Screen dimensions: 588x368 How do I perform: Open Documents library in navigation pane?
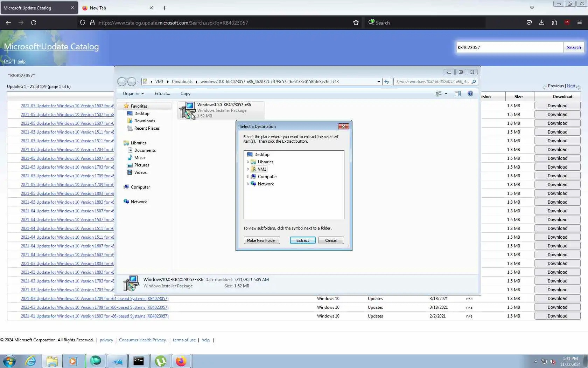[x=145, y=150]
